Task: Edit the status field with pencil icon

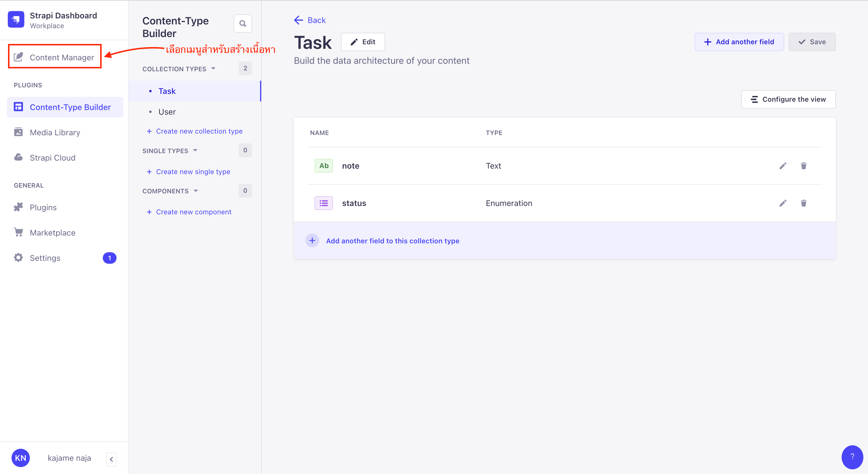Action: click(783, 203)
